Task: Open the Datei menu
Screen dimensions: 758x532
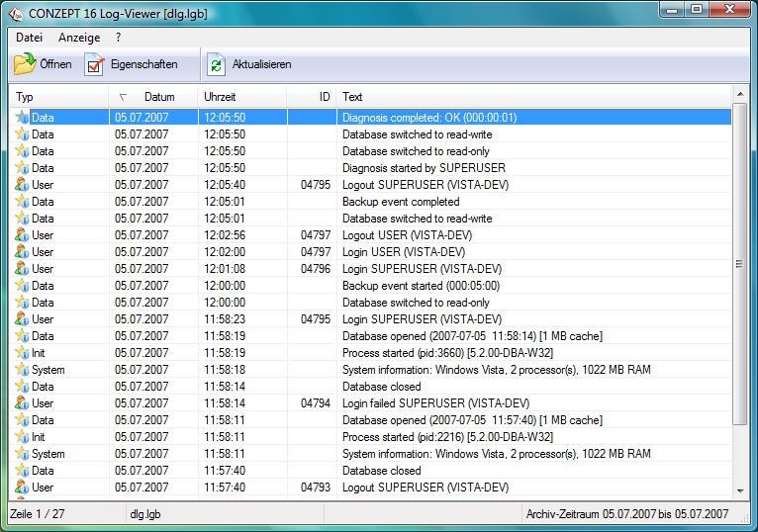Action: pos(29,38)
